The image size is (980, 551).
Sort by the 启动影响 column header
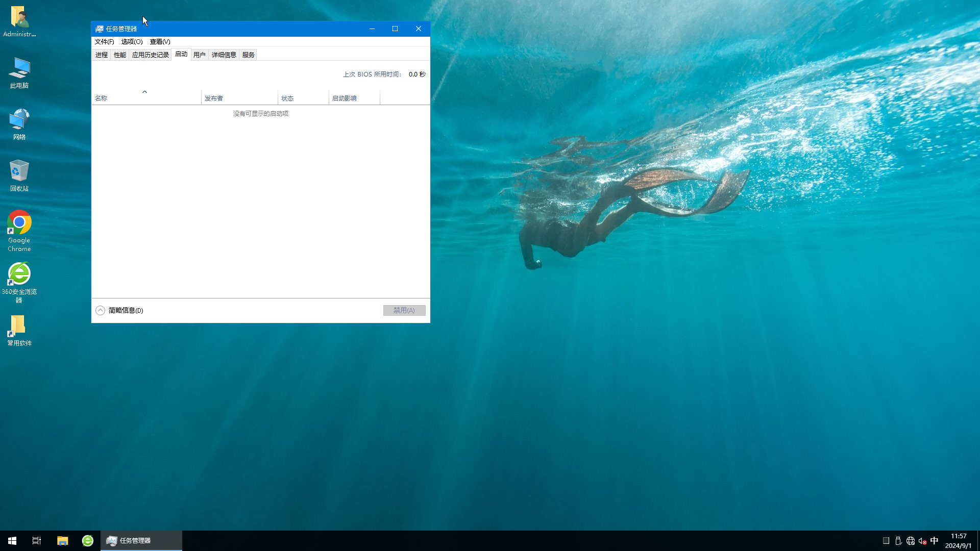tap(354, 98)
